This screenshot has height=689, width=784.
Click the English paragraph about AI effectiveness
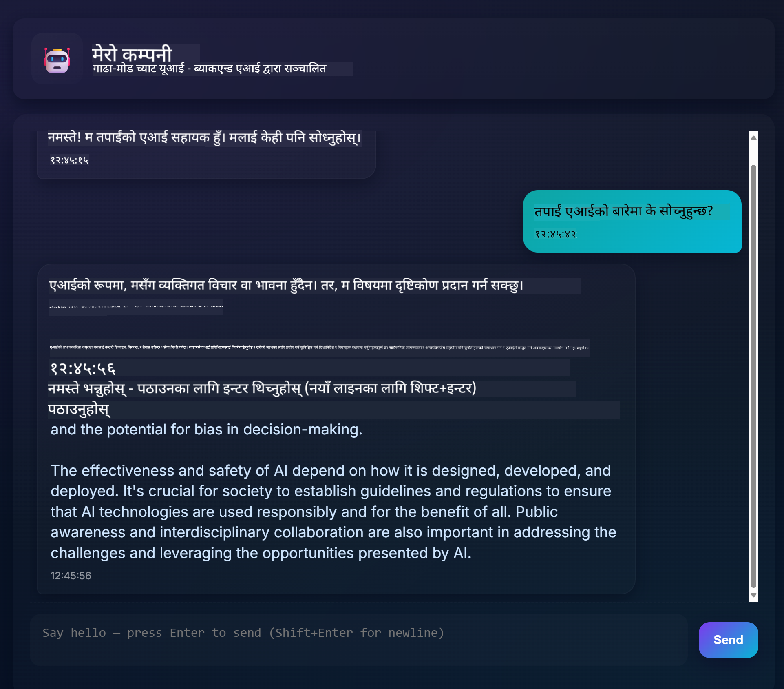(x=333, y=512)
